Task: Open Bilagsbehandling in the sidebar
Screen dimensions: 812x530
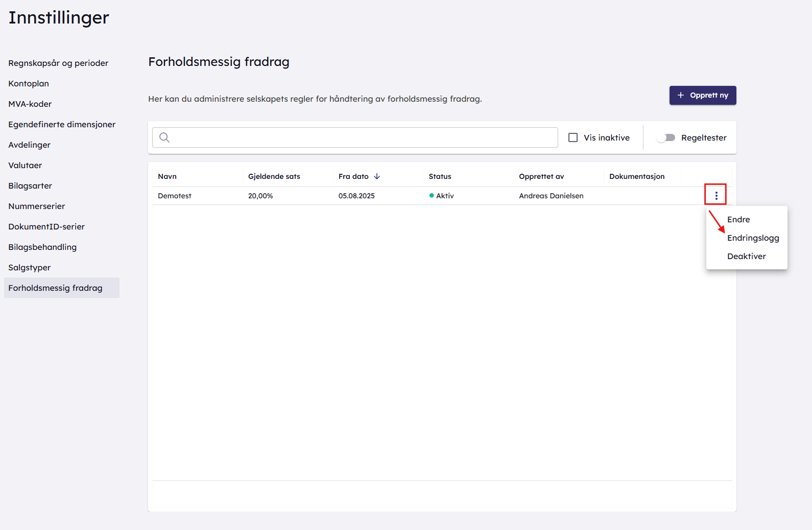Action: coord(42,247)
